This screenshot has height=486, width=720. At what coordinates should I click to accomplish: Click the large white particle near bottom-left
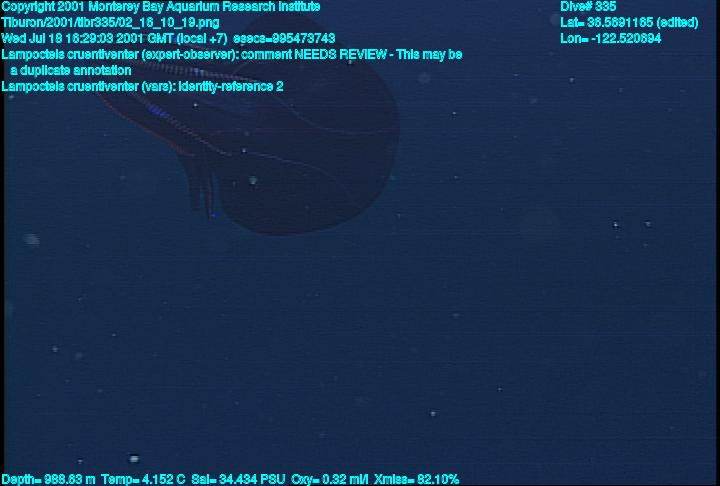click(x=134, y=458)
